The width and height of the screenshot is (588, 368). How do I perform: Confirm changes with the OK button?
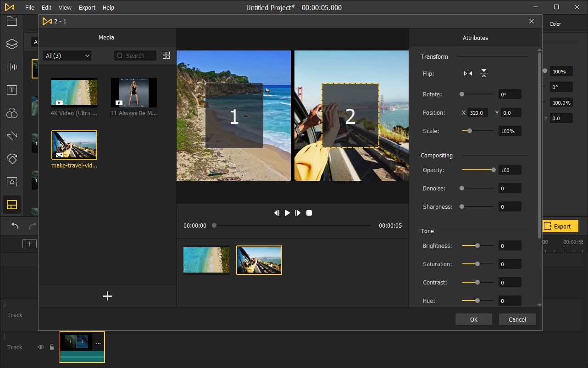(x=473, y=319)
